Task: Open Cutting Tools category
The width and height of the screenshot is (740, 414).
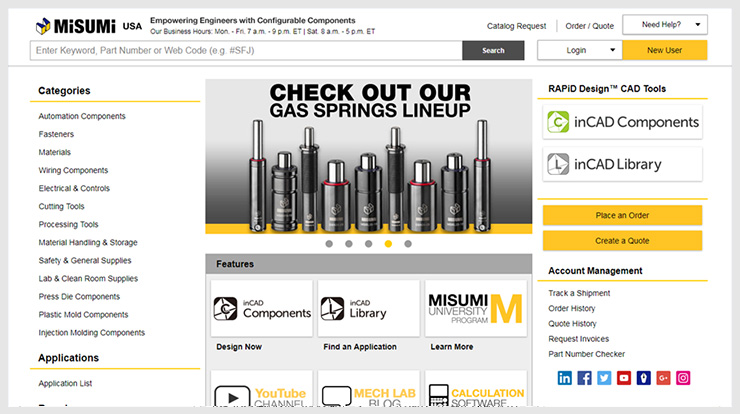Action: pos(61,206)
